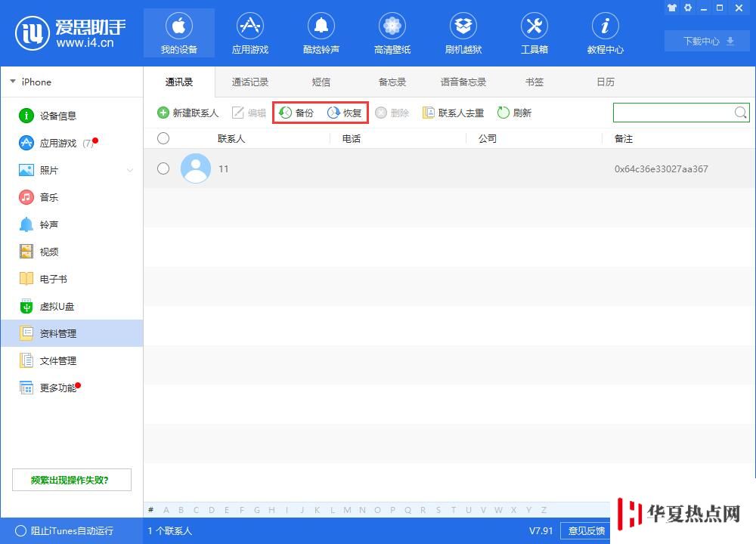The height and width of the screenshot is (544, 756).
Task: Open 虚拟U盘 in sidebar
Action: [x=72, y=307]
